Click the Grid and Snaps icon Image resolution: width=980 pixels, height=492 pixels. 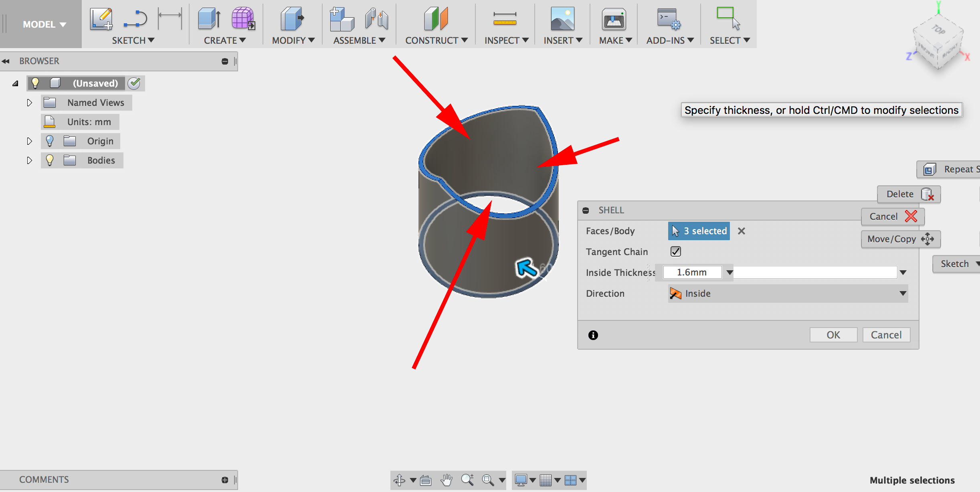tap(546, 480)
